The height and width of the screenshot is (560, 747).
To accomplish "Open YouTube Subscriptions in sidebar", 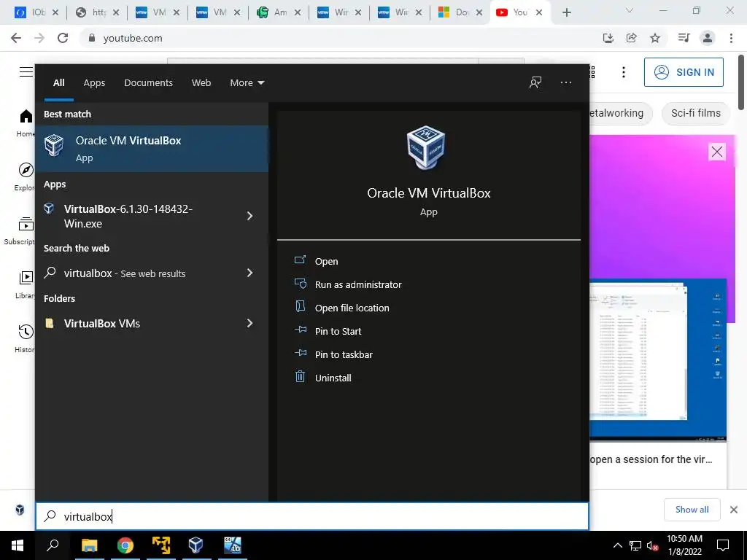I will point(19,230).
